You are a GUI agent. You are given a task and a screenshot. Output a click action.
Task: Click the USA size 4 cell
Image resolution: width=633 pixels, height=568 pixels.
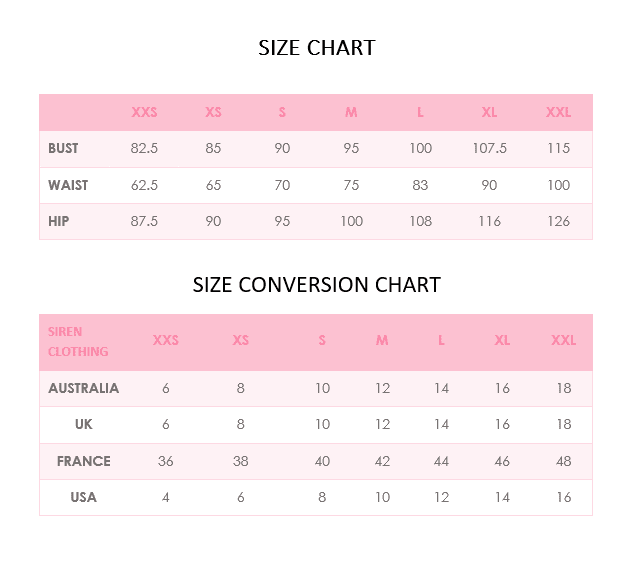(x=166, y=497)
